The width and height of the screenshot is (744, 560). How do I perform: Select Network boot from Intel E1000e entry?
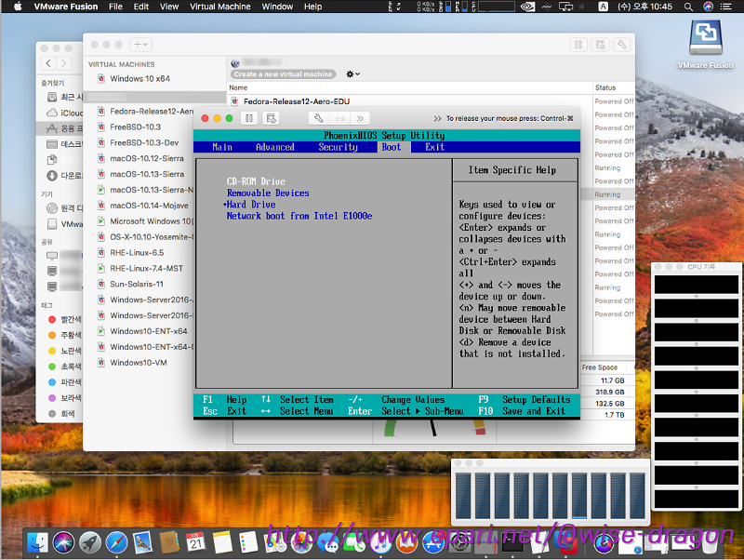[299, 216]
